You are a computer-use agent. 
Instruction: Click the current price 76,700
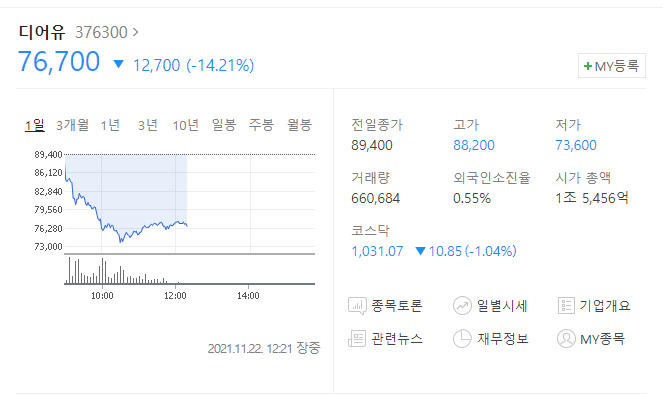pyautogui.click(x=59, y=62)
